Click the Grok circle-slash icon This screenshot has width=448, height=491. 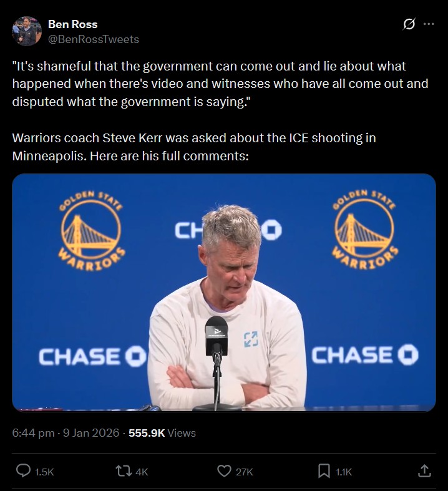point(409,24)
